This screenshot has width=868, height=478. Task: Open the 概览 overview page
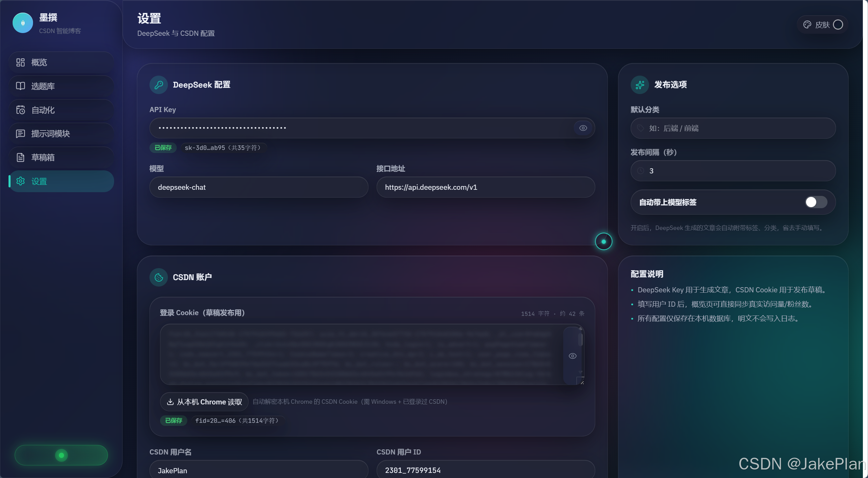tap(61, 62)
